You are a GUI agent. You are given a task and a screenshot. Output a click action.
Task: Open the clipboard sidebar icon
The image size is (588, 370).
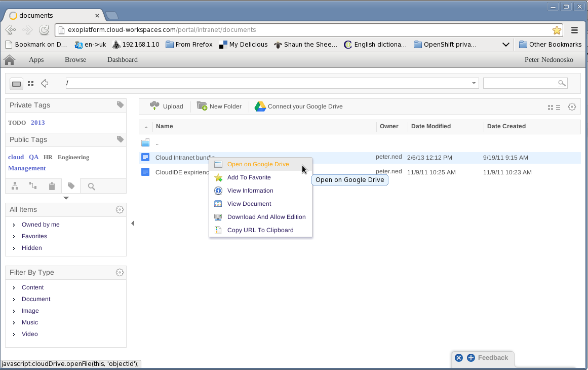52,186
